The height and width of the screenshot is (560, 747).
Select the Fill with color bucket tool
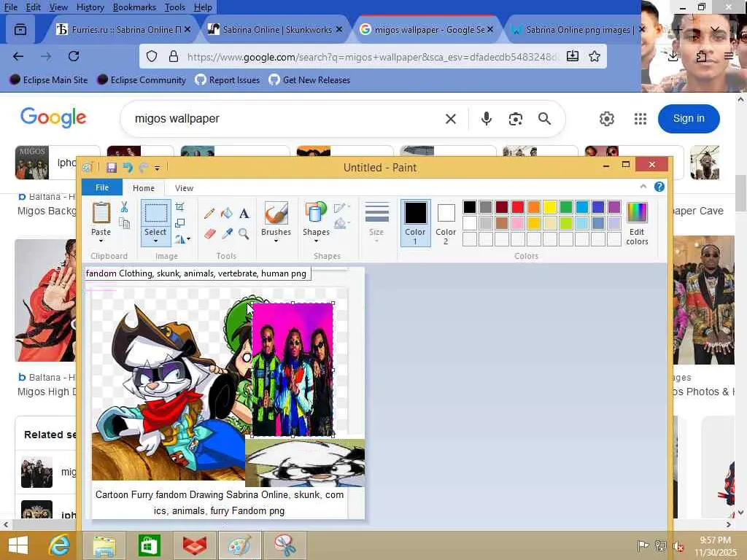(227, 213)
